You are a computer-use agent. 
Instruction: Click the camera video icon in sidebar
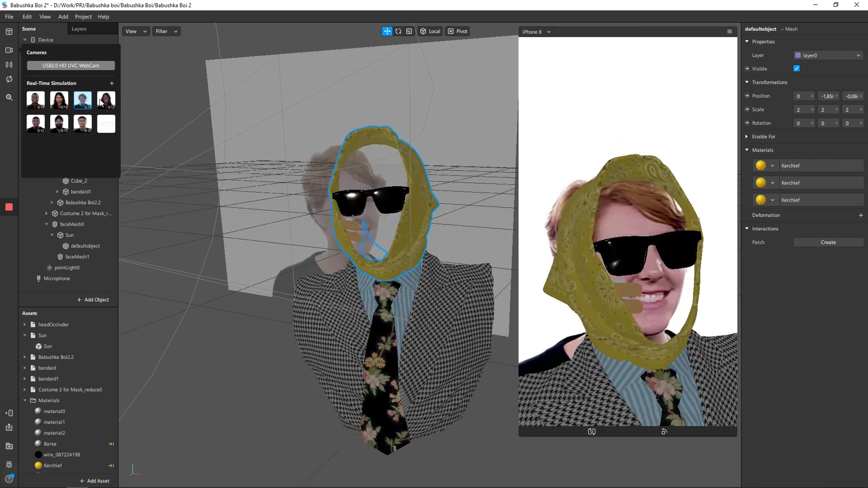pos(9,50)
